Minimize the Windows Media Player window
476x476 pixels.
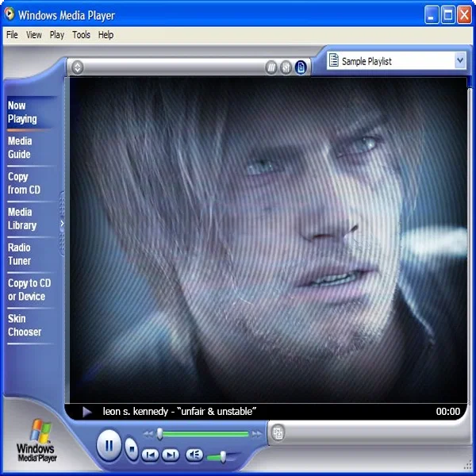[432, 14]
